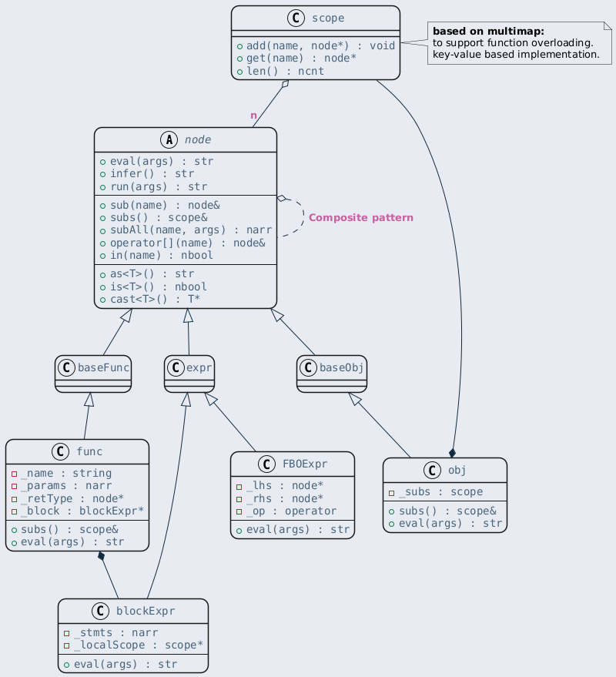
Task: Click the hollow diamond under scope class
Action: coord(285,84)
